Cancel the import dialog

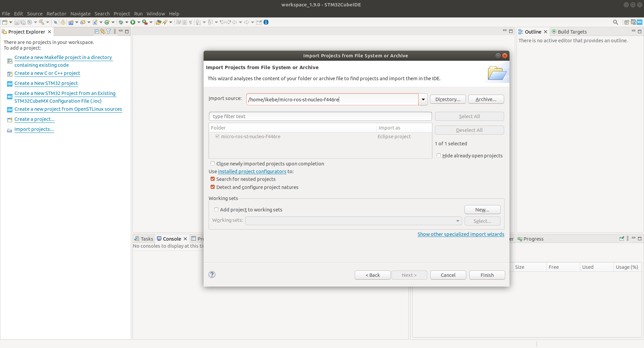coord(448,275)
